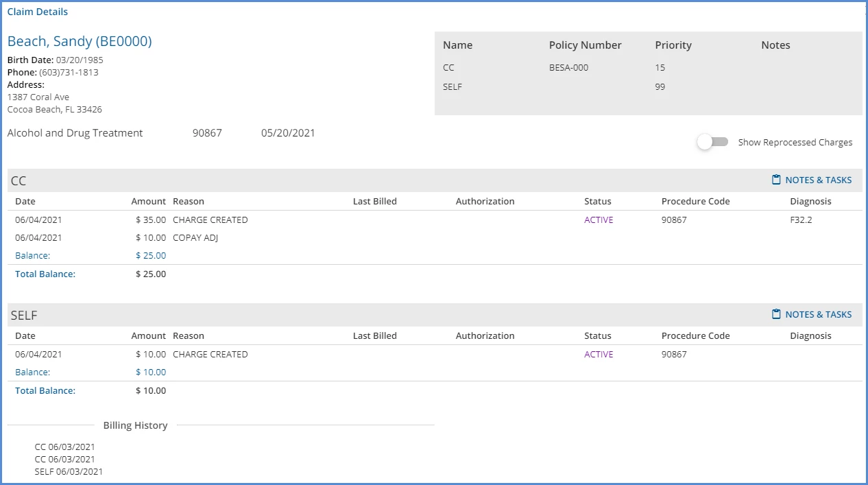
Task: Open NOTES & TASKS for CC
Action: tap(812, 180)
